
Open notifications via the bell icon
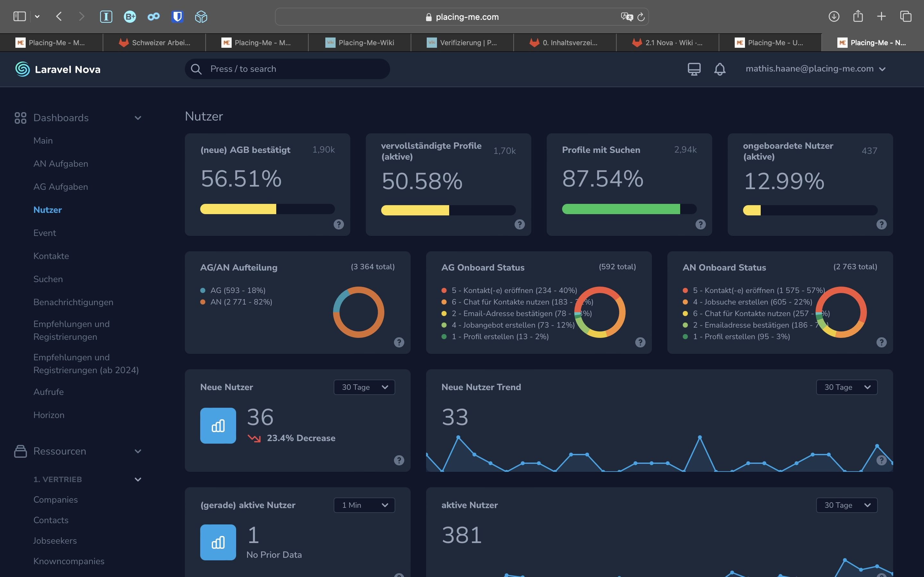tap(719, 69)
